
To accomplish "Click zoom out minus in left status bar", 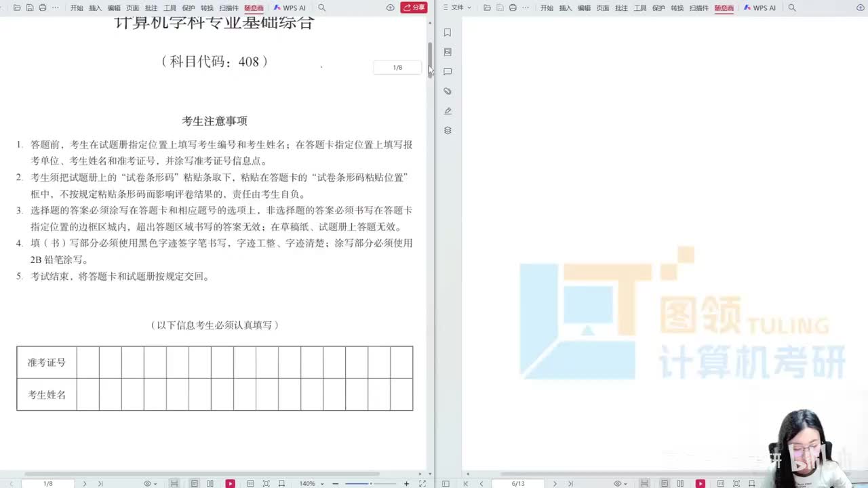I will pos(335,483).
